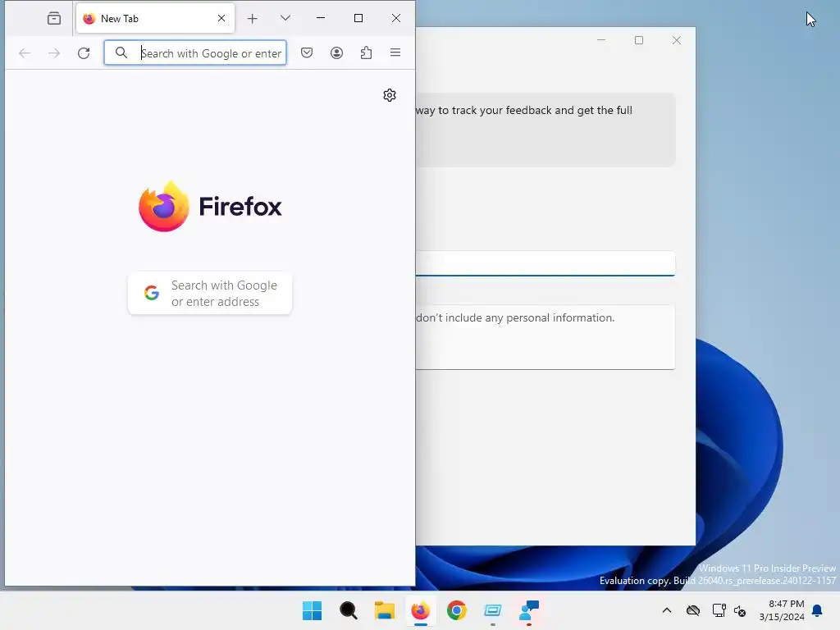Click the address bar magnifier icon
The height and width of the screenshot is (630, 840).
click(121, 52)
